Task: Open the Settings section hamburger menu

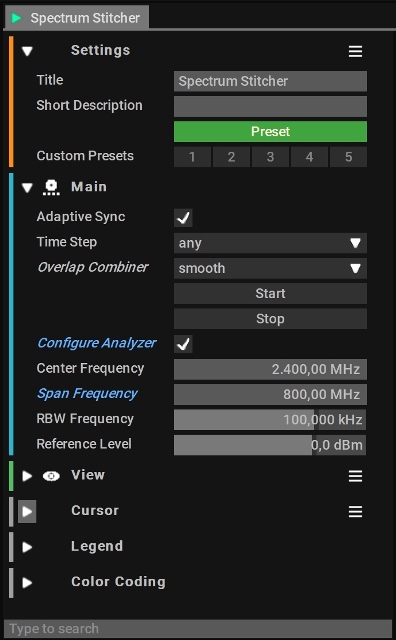Action: 355,51
